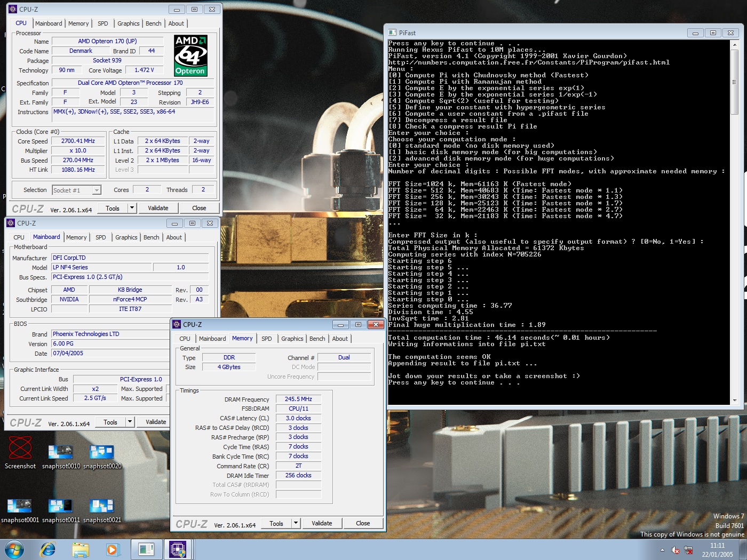Click the Core Voltage value 1.472 V
Screen dimensions: 747x560
pyautogui.click(x=144, y=70)
